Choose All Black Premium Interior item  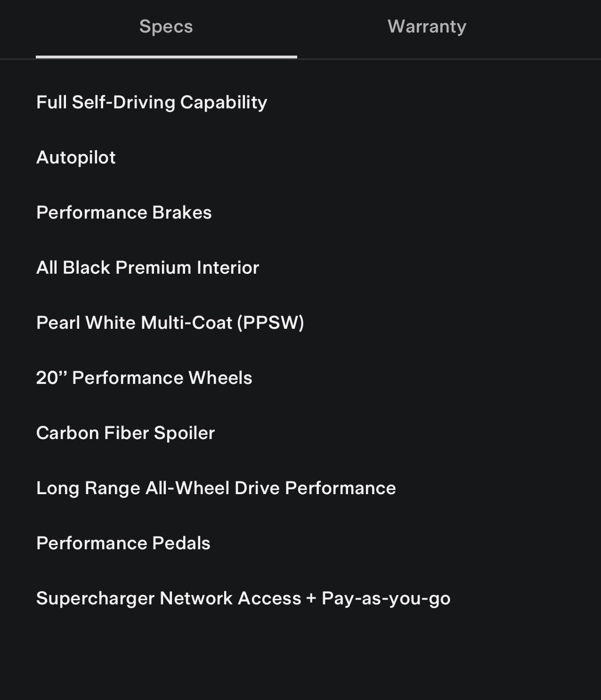coord(147,268)
